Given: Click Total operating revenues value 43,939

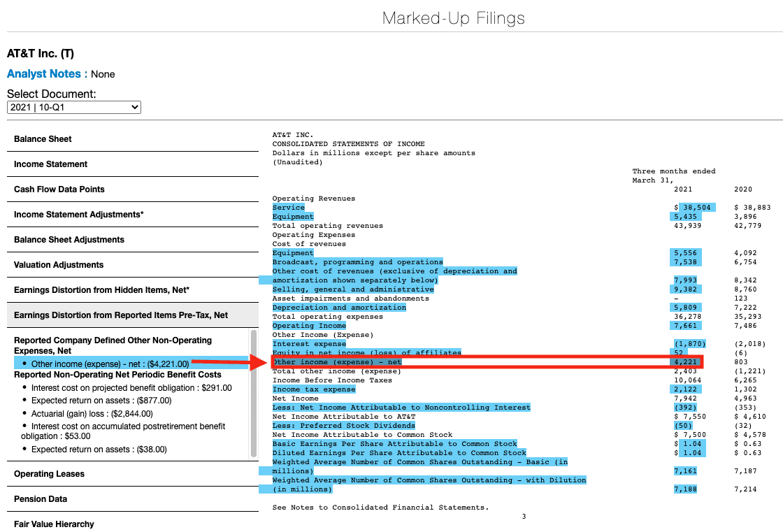Looking at the screenshot, I should pyautogui.click(x=688, y=225).
